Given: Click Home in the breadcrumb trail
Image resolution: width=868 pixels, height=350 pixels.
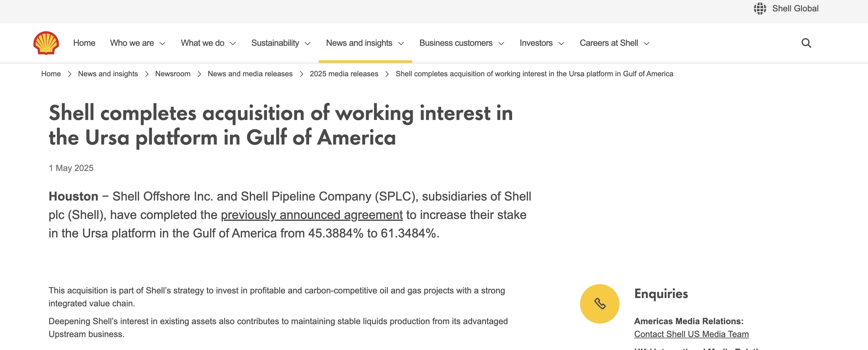Looking at the screenshot, I should [51, 74].
